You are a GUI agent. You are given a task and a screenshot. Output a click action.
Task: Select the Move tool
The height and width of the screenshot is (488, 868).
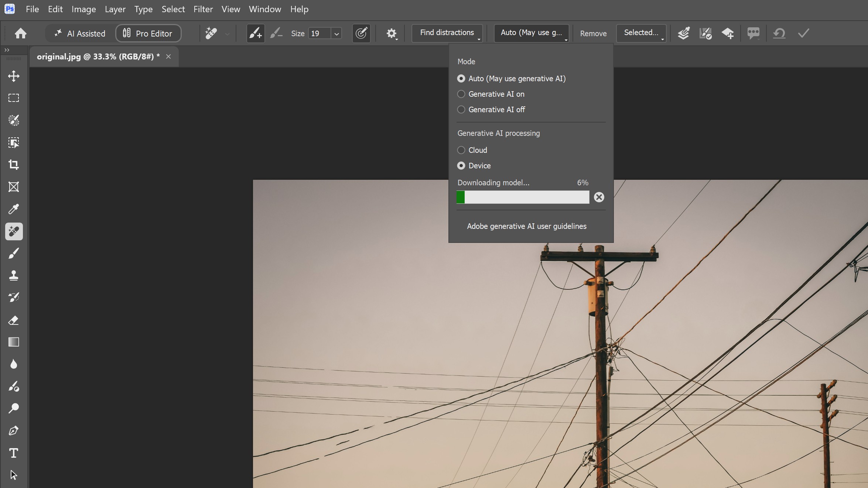pos(14,76)
